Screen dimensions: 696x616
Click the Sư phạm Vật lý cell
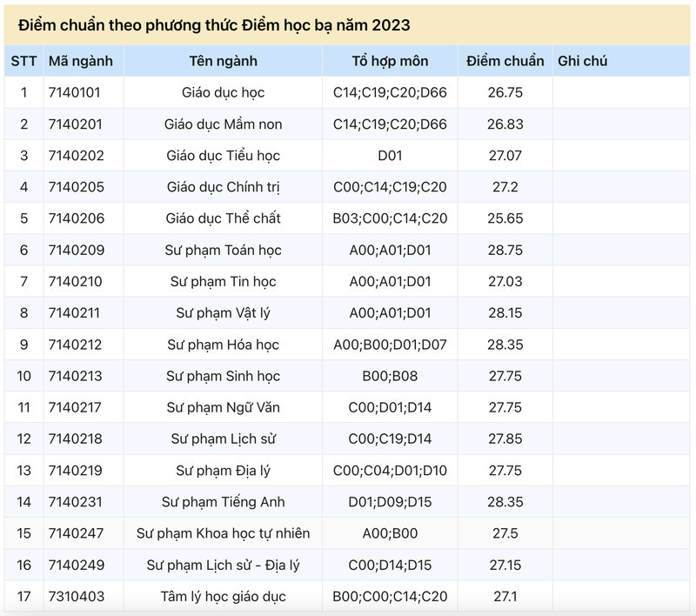[223, 313]
